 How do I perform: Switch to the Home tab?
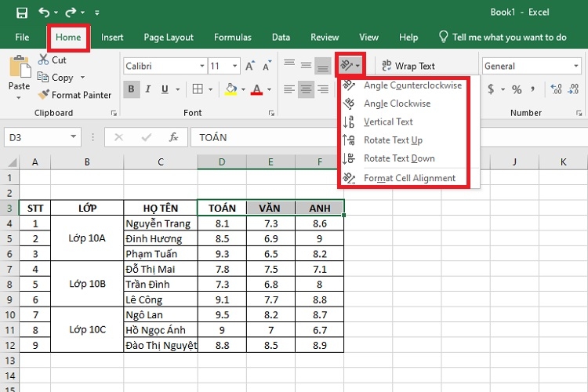(x=68, y=37)
